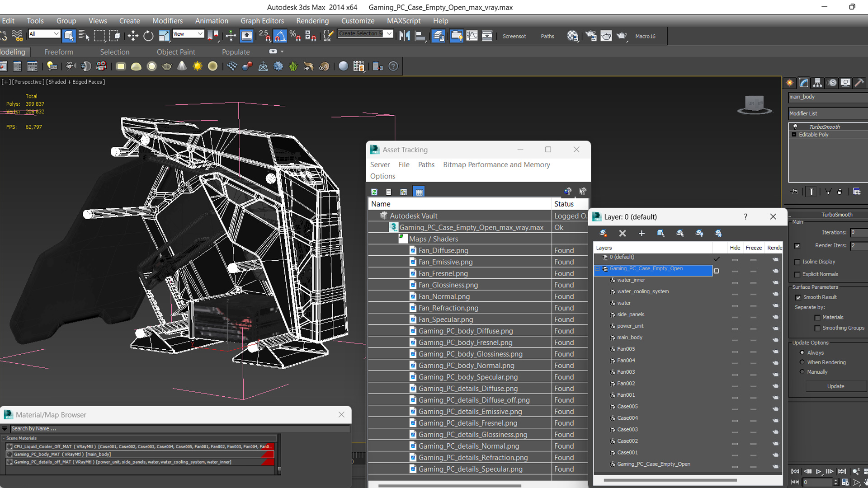Uncheck the Smooth Result checkbox
The image size is (868, 488).
(798, 297)
